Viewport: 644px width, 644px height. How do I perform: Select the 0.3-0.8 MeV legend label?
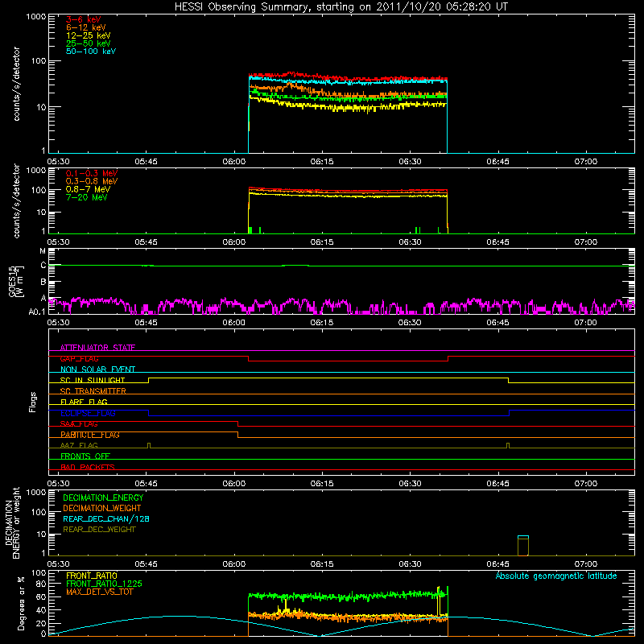pyautogui.click(x=92, y=181)
